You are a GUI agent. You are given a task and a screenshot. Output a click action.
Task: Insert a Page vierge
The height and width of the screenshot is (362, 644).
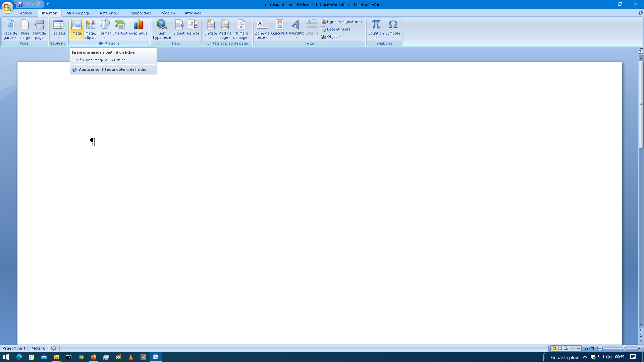coord(25,28)
